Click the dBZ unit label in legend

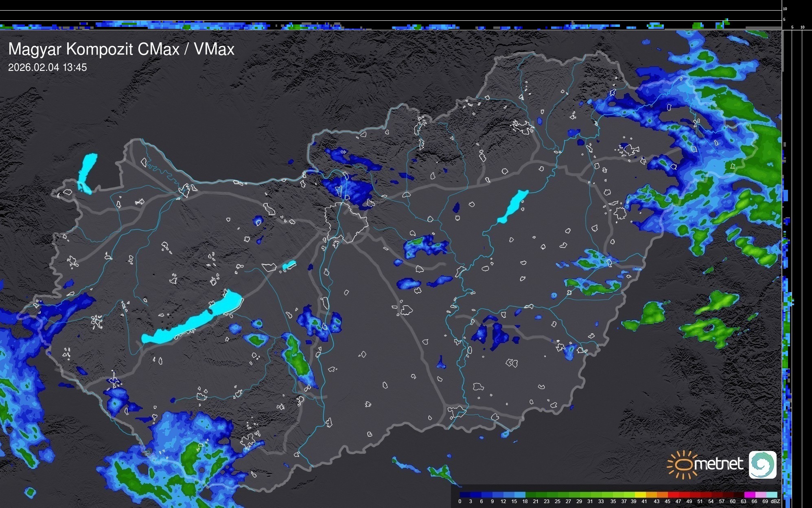tap(775, 501)
